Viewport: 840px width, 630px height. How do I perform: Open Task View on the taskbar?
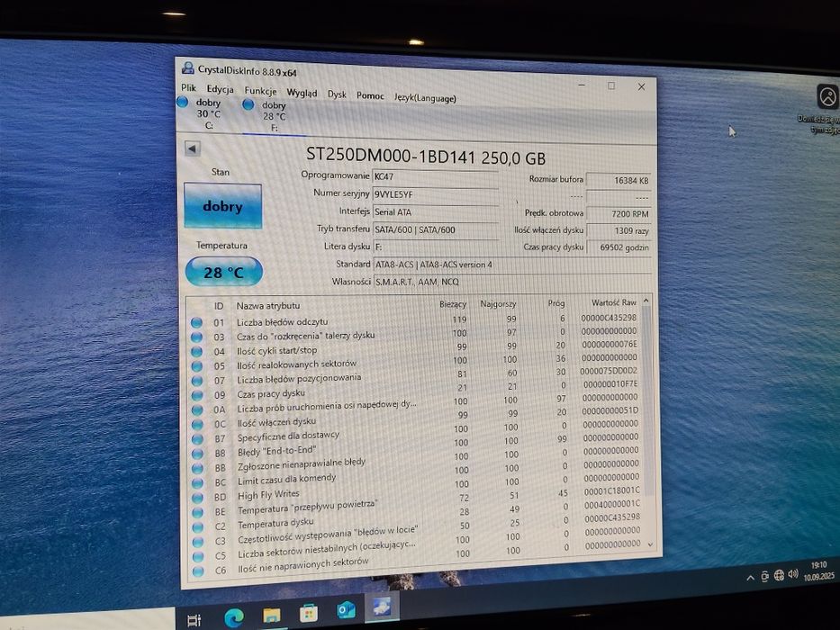194,620
